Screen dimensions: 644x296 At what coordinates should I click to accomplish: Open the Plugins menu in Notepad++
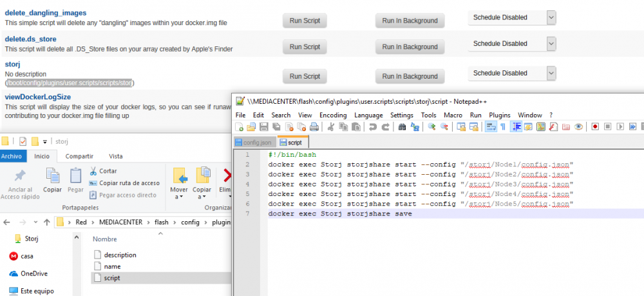[x=500, y=115]
